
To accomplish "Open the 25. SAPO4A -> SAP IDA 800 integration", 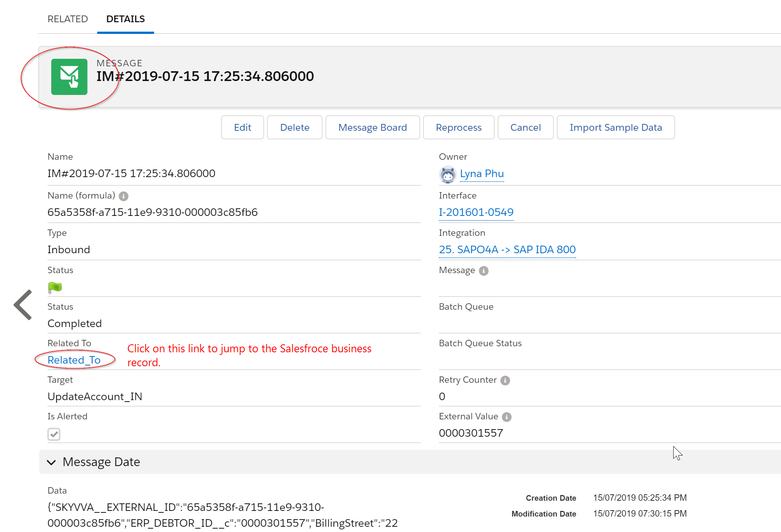I will coord(507,250).
